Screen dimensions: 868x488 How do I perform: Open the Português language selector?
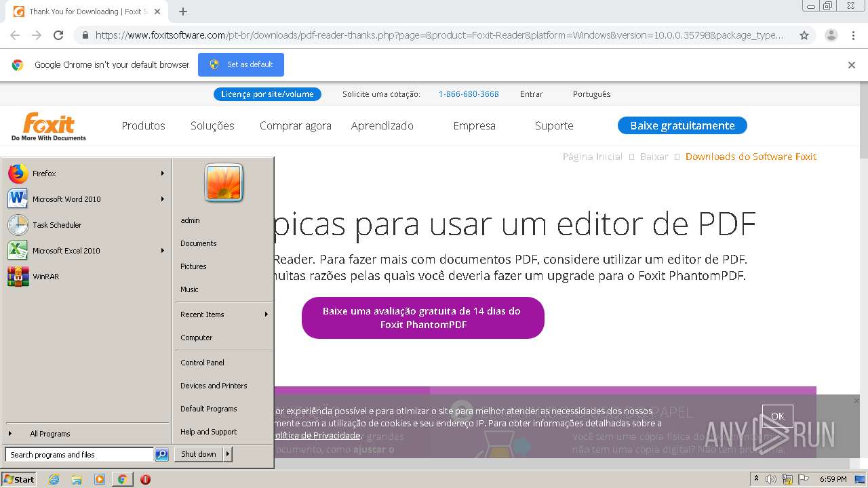[x=591, y=94]
